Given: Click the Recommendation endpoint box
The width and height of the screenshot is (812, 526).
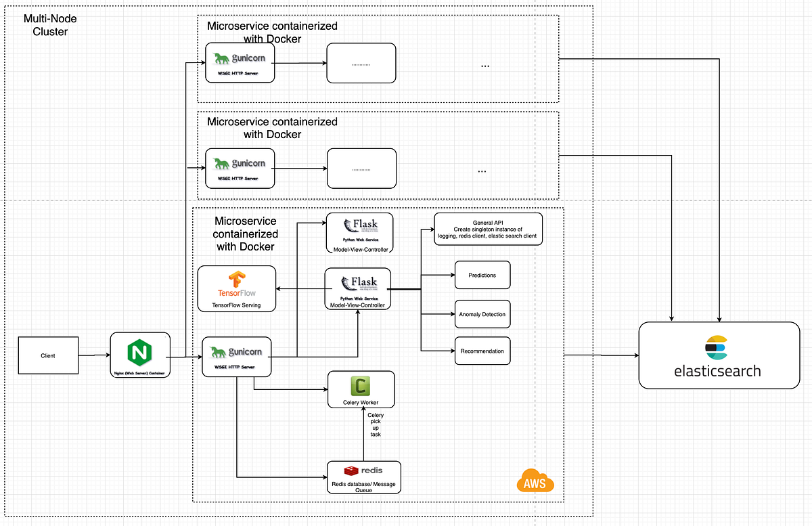Looking at the screenshot, I should (x=482, y=351).
